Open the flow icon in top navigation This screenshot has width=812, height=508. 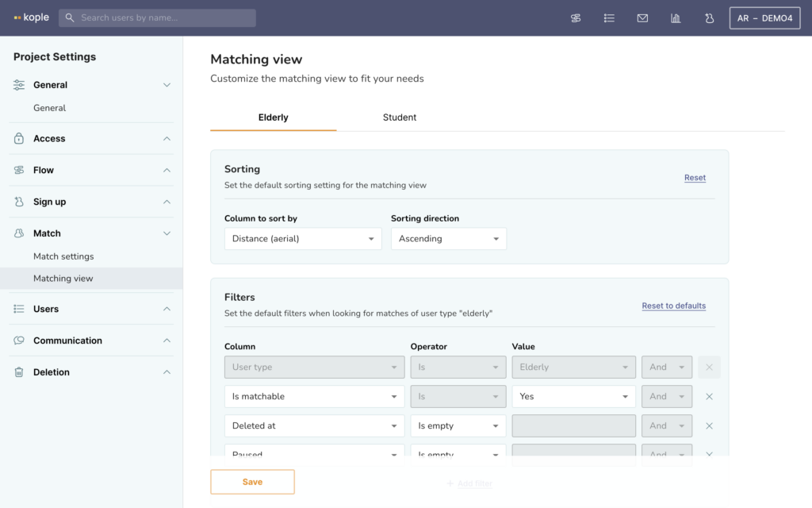[x=576, y=18]
